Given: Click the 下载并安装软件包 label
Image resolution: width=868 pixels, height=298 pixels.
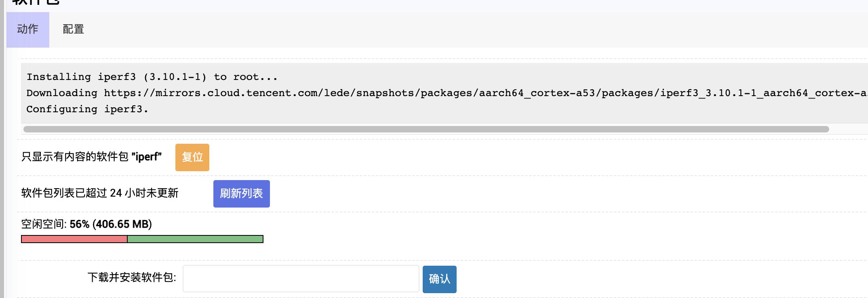Looking at the screenshot, I should (x=132, y=277).
